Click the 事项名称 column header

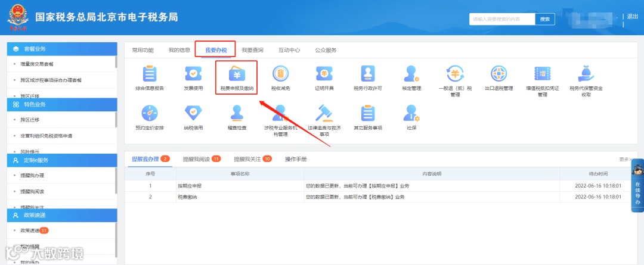[x=240, y=174]
